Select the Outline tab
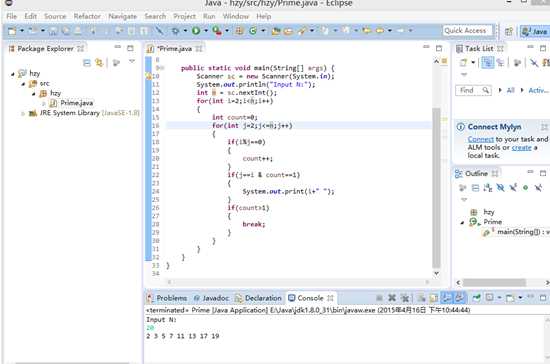550x364 pixels. 476,174
